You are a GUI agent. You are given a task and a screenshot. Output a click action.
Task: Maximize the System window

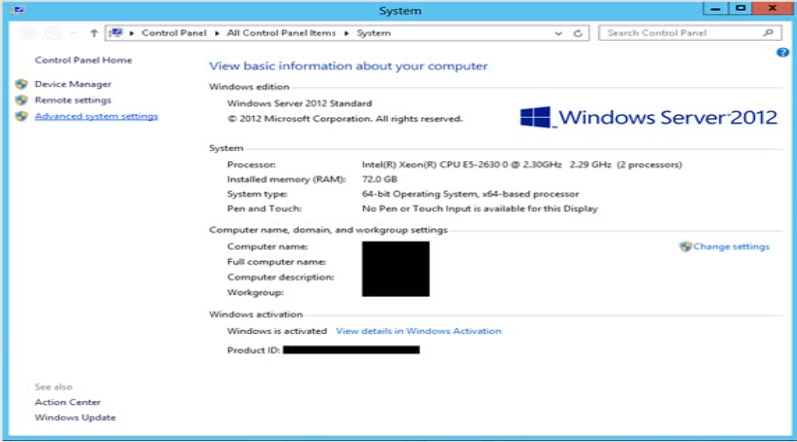(741, 9)
